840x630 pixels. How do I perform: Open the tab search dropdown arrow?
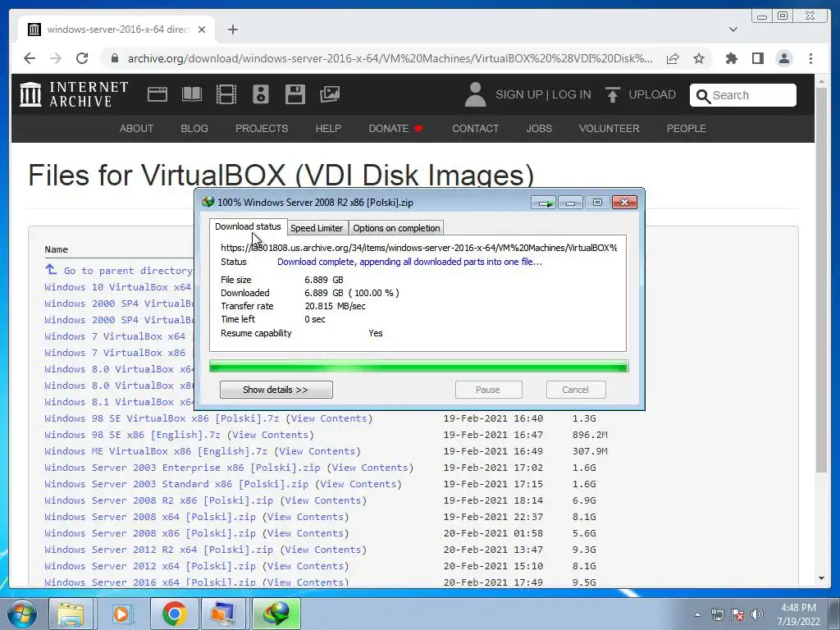(x=733, y=30)
